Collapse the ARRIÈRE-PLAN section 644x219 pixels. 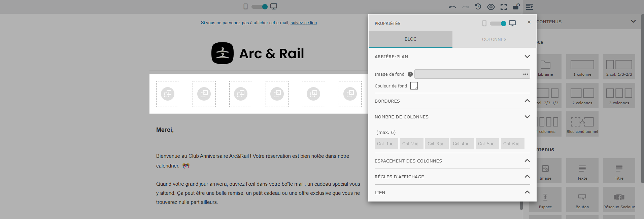tap(527, 57)
